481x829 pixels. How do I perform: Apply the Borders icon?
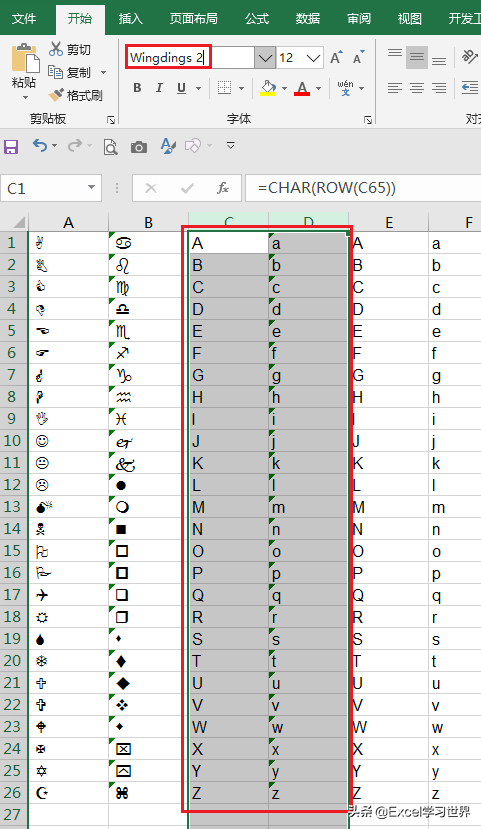[225, 88]
